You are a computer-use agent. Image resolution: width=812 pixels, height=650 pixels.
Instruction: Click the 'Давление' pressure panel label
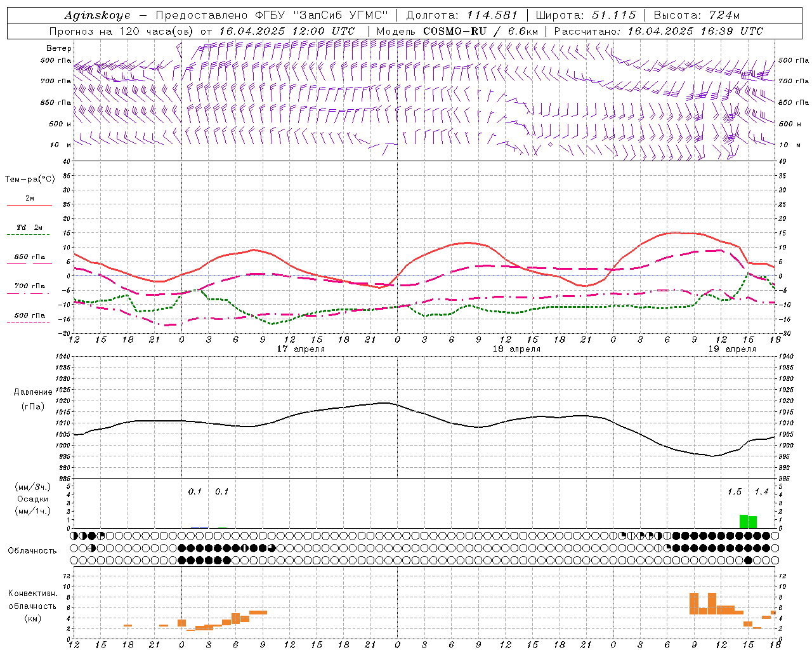tap(33, 392)
